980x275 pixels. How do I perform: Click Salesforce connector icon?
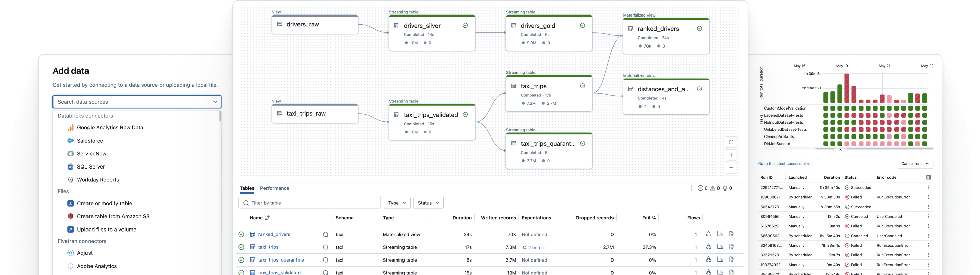[70, 141]
